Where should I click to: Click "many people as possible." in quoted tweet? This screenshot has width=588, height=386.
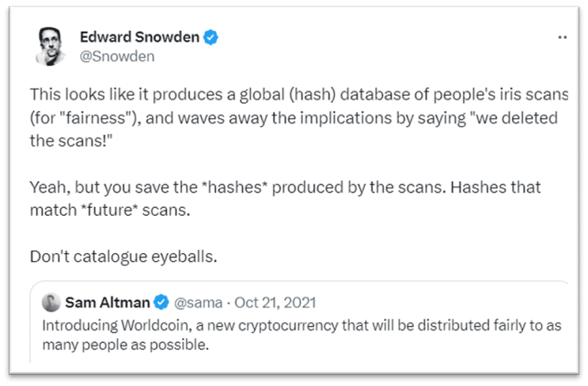tap(126, 345)
